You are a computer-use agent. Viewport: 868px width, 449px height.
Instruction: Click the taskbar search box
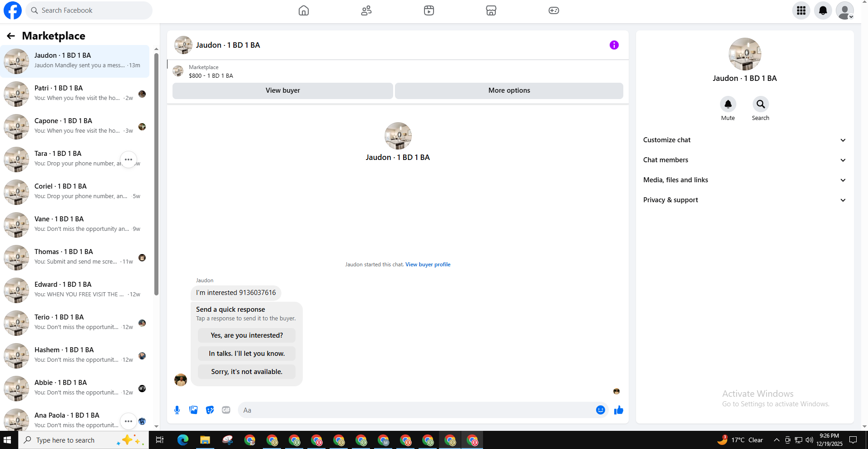pos(84,440)
